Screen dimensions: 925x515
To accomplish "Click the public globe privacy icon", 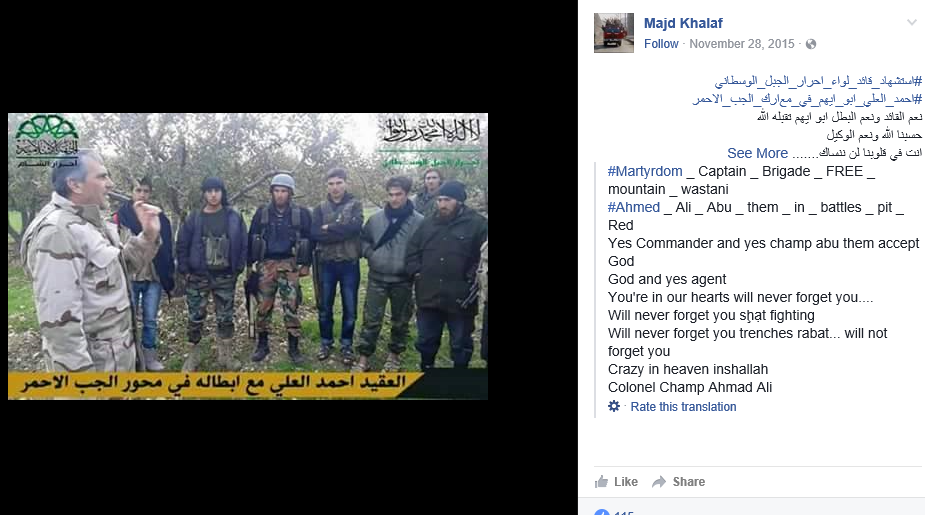I will [811, 44].
